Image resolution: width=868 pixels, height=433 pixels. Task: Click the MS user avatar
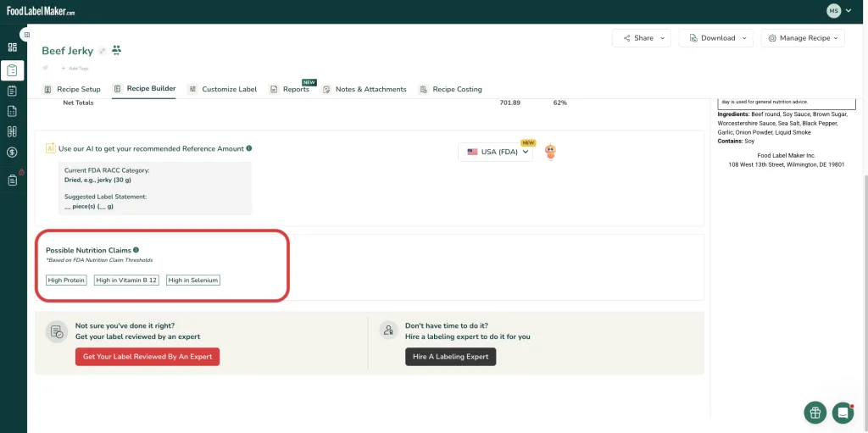click(834, 10)
